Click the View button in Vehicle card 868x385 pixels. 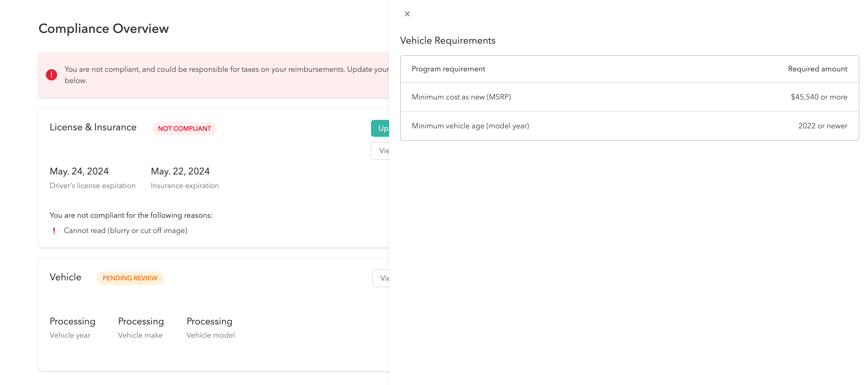384,278
